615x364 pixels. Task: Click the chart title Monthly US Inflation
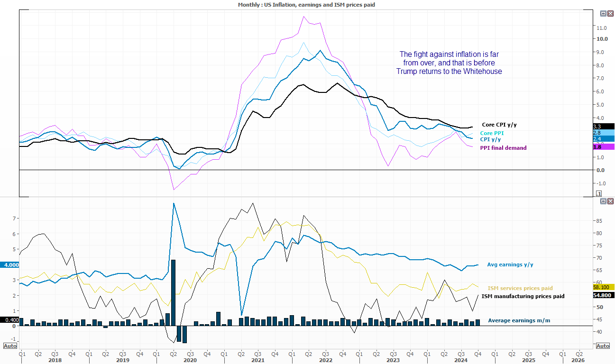coord(307,4)
